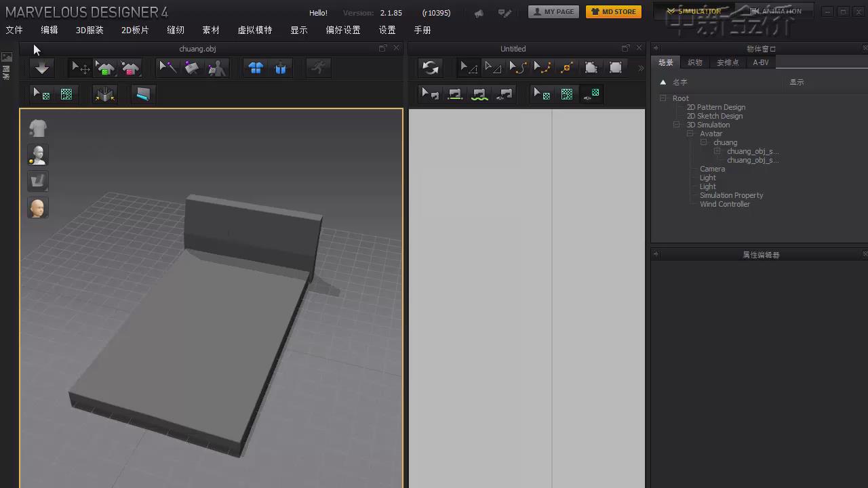Select the Rectangle pattern creation tool
The image size is (868, 488).
(x=616, y=68)
